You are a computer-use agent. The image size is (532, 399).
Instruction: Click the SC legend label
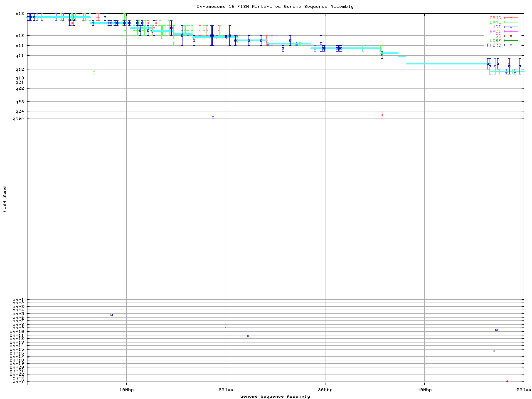point(498,36)
